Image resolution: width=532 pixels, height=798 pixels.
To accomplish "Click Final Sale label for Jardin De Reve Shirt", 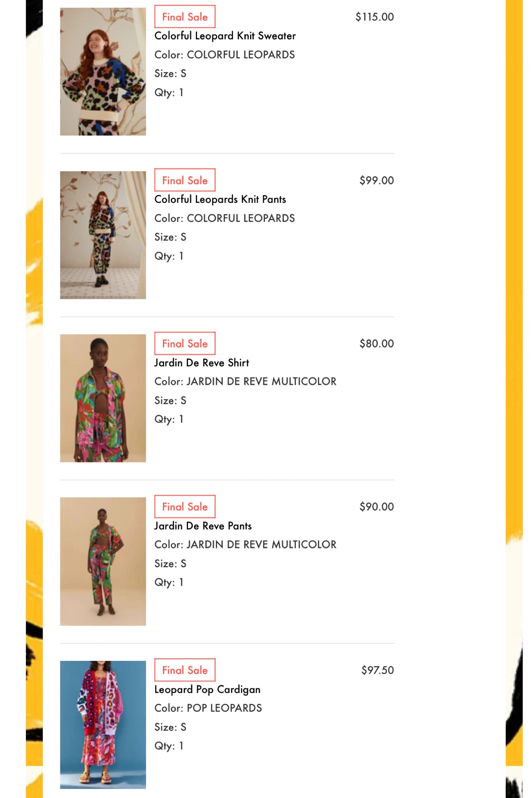I will click(x=185, y=343).
